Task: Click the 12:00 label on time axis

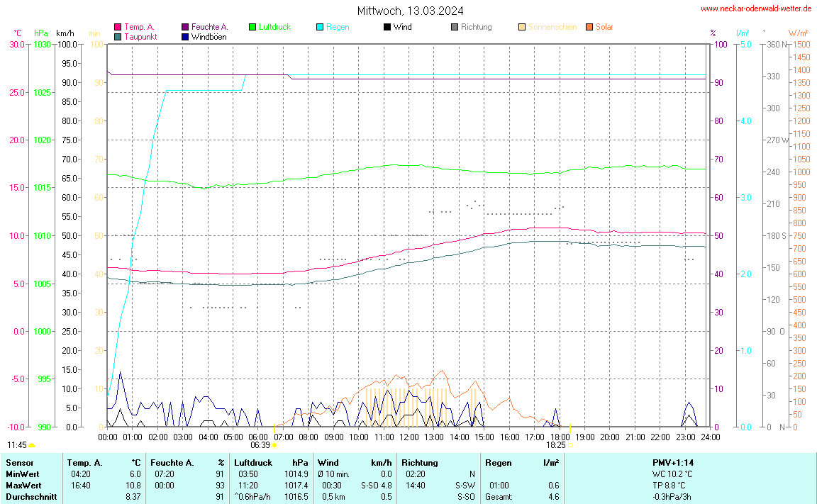Action: pos(409,437)
